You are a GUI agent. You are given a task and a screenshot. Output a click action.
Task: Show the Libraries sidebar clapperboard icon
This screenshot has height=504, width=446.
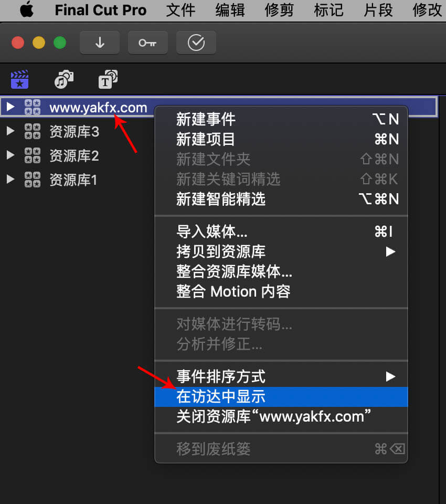click(19, 79)
